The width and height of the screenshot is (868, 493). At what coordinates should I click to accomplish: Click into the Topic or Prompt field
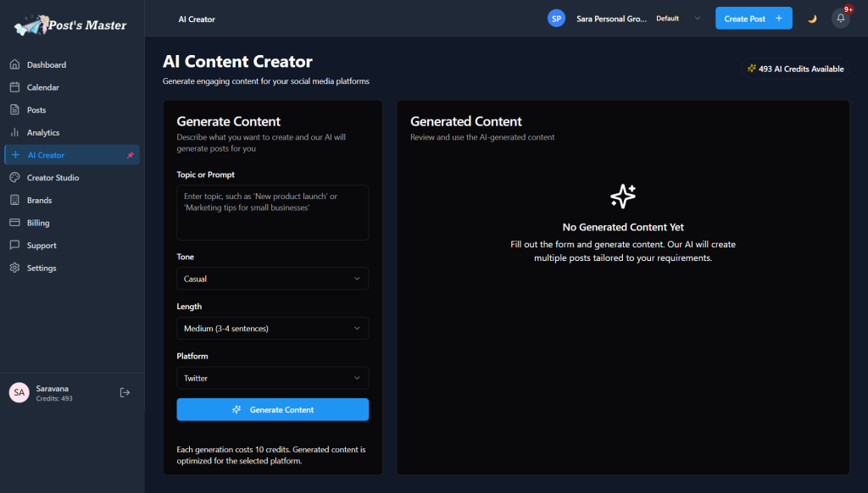click(272, 213)
